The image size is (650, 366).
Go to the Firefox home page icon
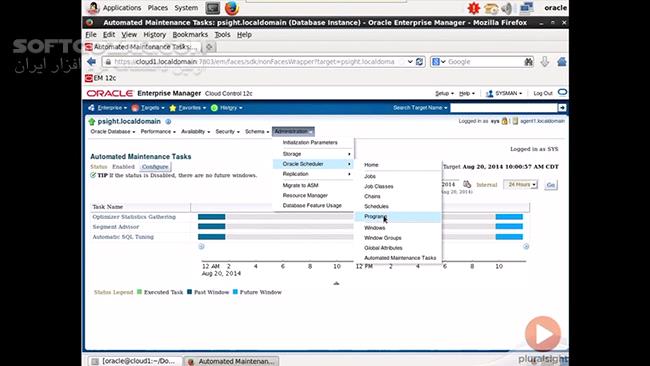click(x=562, y=62)
